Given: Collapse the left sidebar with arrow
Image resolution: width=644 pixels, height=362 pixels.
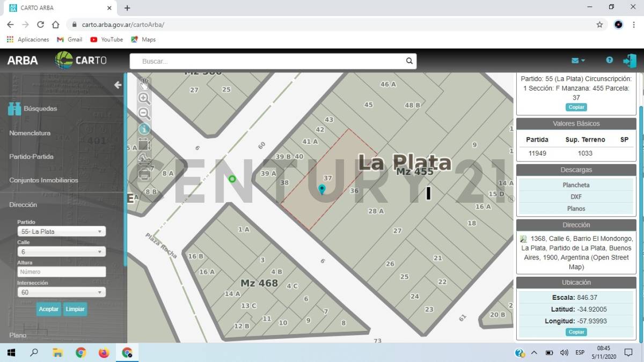Looking at the screenshot, I should pos(118,85).
